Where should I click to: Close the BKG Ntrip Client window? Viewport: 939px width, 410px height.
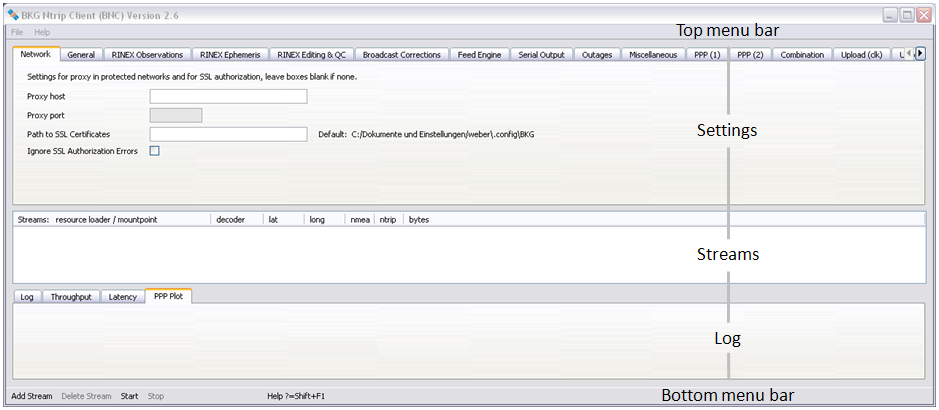923,15
